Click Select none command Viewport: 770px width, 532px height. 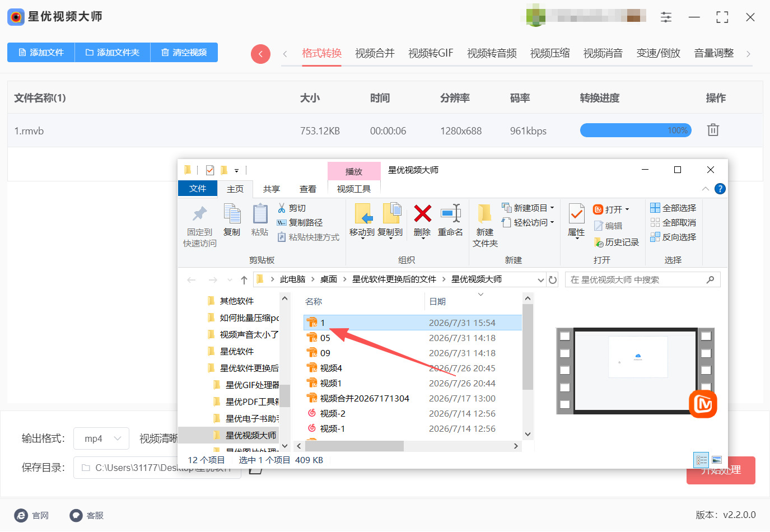click(674, 222)
